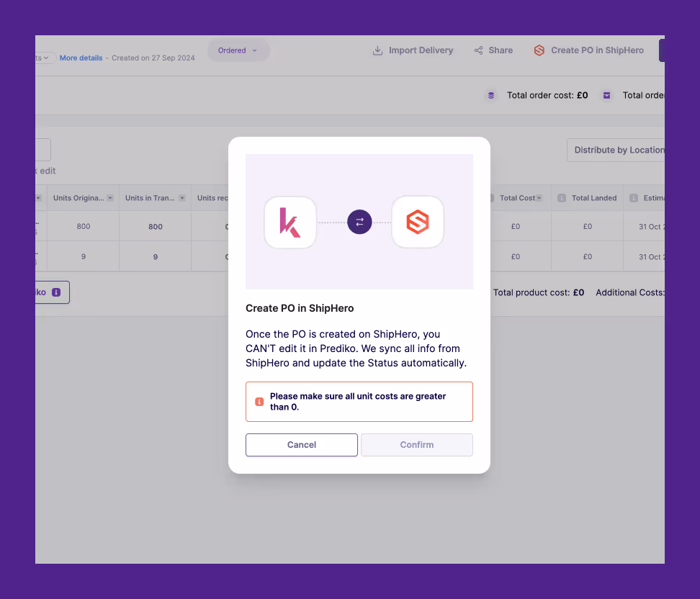
Task: Click Create PO in ShipHero toolbar text
Action: (x=597, y=50)
